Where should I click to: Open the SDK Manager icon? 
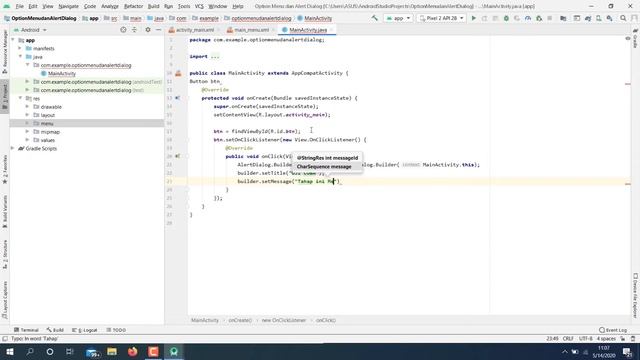609,18
